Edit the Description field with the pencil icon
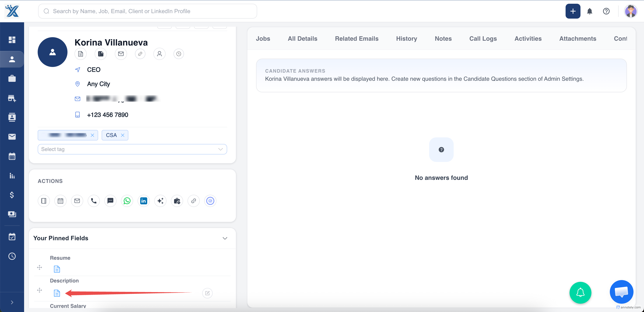The image size is (644, 312). 207,293
